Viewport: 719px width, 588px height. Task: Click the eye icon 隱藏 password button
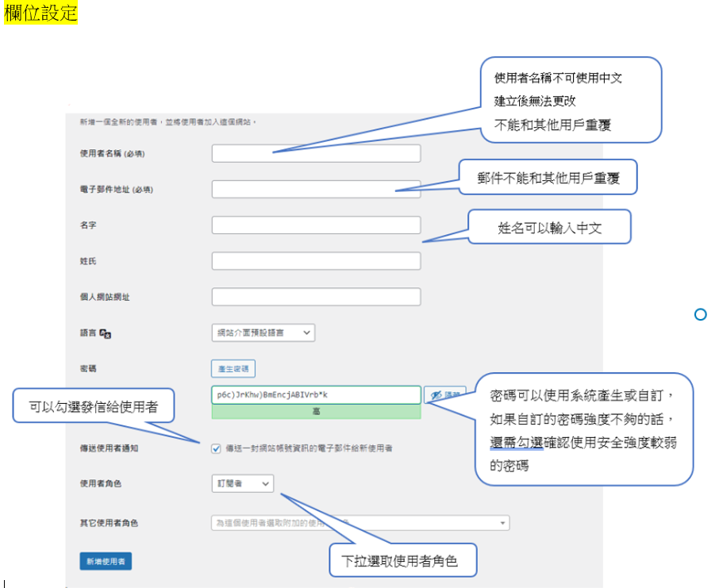tap(444, 394)
